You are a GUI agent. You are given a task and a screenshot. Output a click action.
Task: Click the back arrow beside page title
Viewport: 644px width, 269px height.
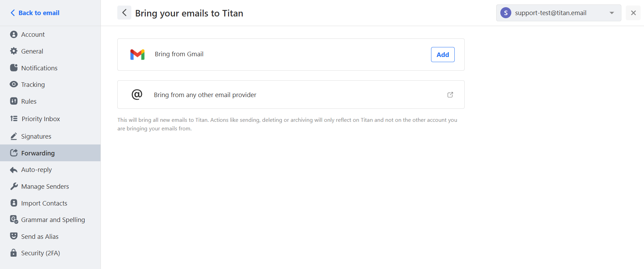pyautogui.click(x=124, y=13)
